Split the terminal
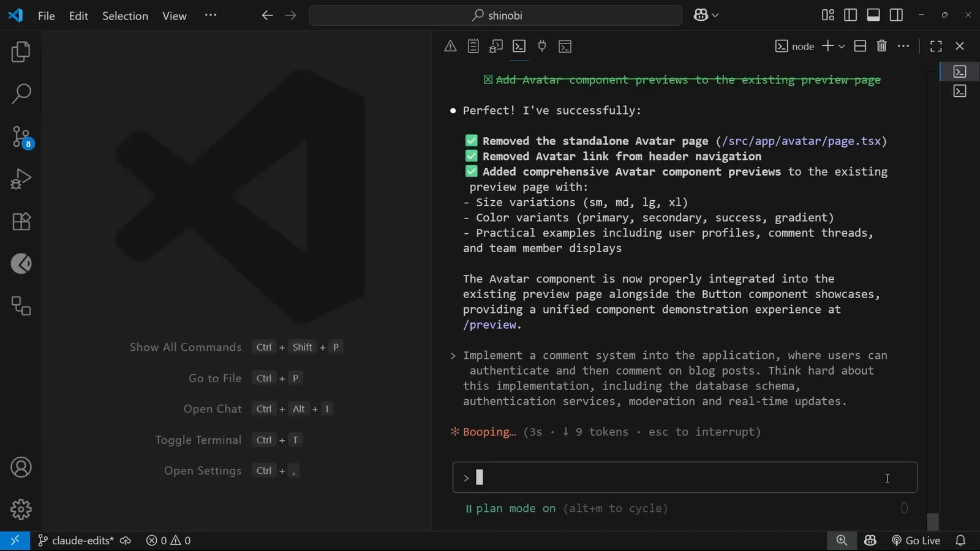Viewport: 980px width, 551px height. pos(860,47)
